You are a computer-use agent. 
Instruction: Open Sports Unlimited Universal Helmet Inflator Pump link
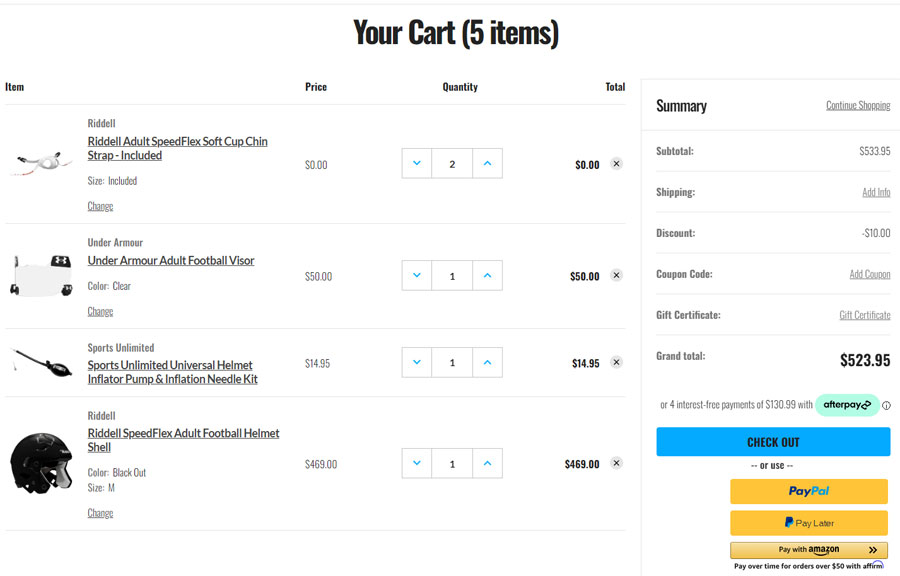[x=172, y=372]
